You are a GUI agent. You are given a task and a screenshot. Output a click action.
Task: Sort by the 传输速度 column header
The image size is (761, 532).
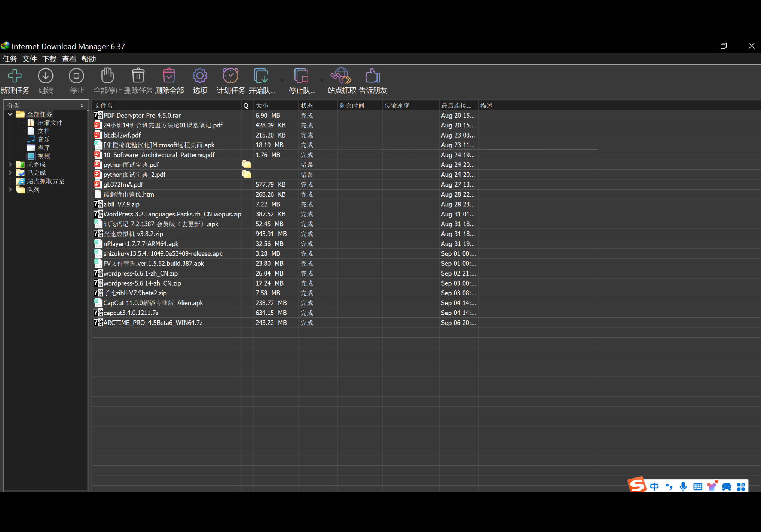pyautogui.click(x=411, y=105)
